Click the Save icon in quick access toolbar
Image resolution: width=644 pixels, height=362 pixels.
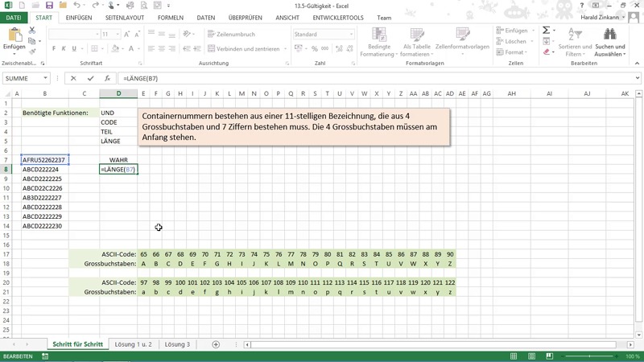[x=49, y=6]
